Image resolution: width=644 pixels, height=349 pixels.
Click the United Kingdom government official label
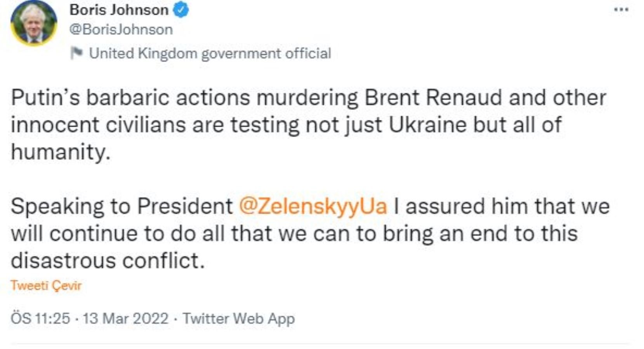(x=210, y=53)
